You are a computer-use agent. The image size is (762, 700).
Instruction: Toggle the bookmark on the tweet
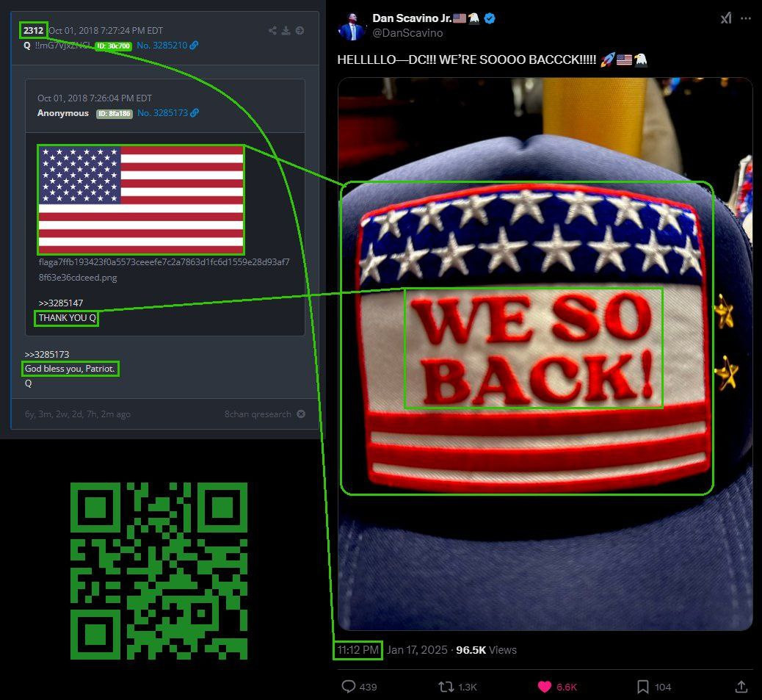(642, 687)
